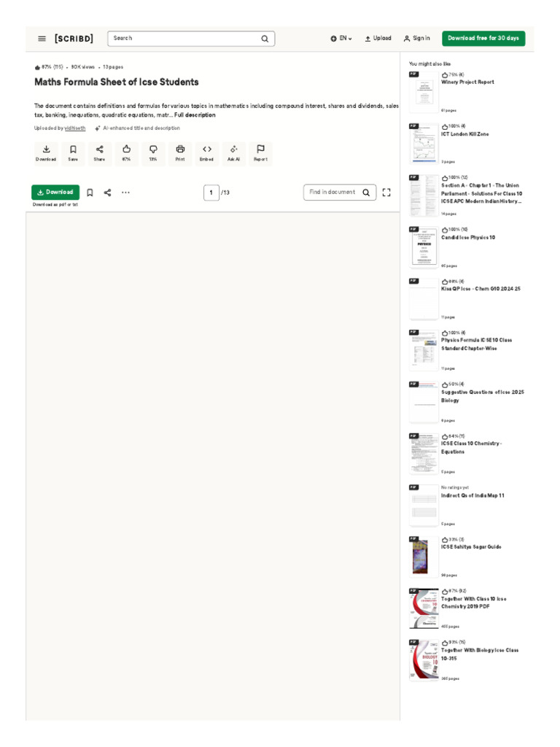560x747 pixels.
Task: Click Together With Biology book cover thumbnail
Action: pyautogui.click(x=424, y=659)
